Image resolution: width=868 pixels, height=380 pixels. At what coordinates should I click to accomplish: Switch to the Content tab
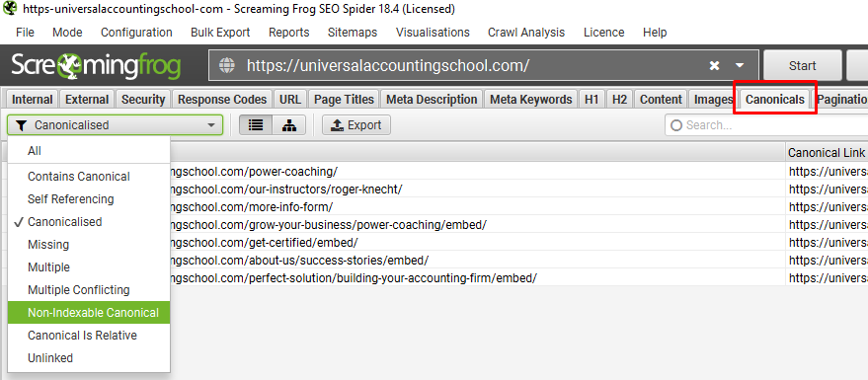tap(661, 99)
